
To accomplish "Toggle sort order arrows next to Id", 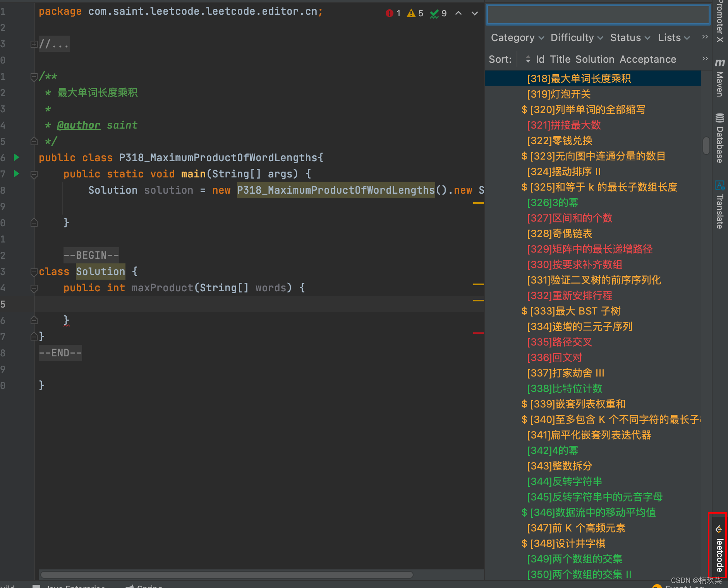I will (528, 59).
